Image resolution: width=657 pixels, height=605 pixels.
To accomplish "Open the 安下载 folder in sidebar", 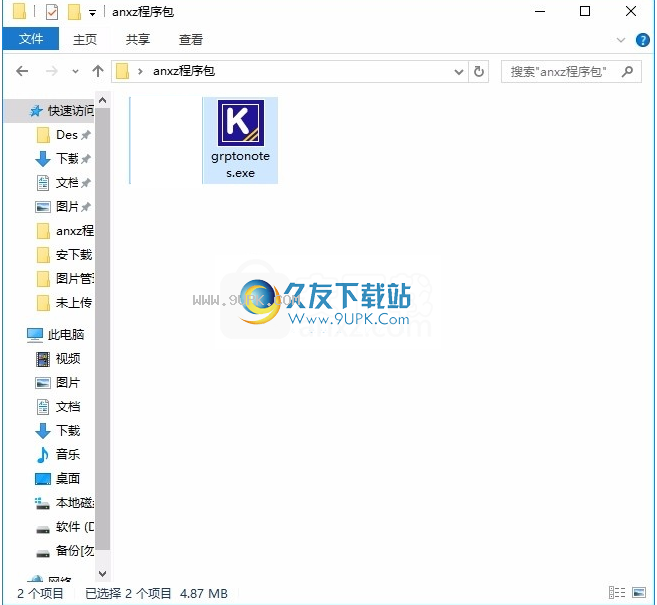I will [64, 255].
